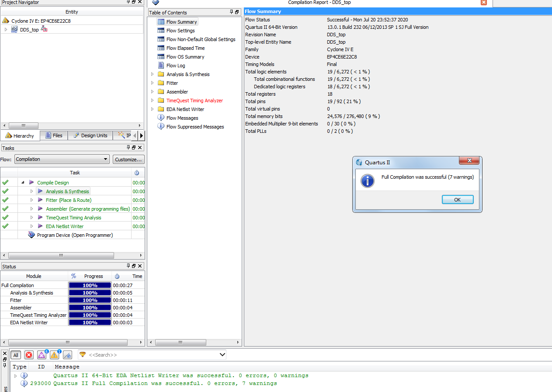Click the Flow Settings table icon
Screen dimensions: 552x392
tap(161, 31)
